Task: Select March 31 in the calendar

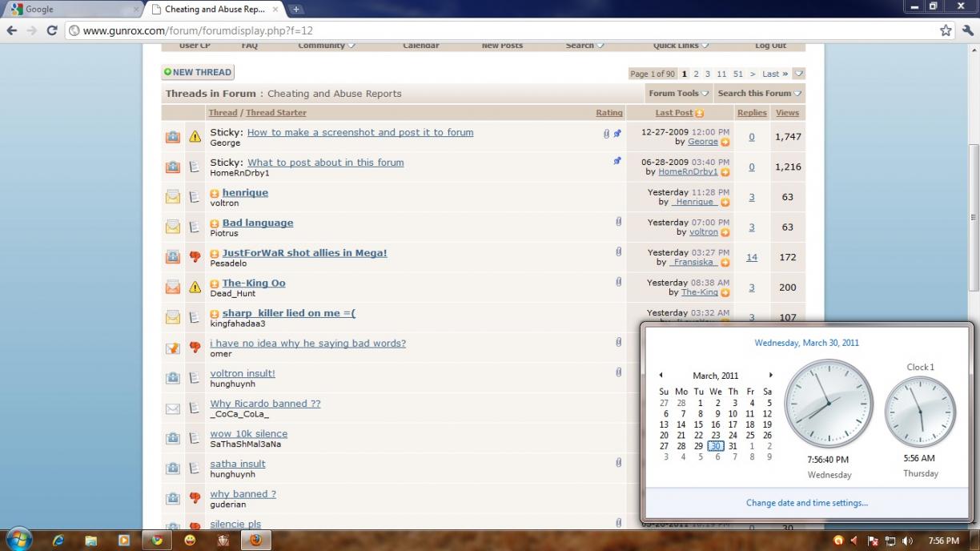Action: tap(733, 446)
